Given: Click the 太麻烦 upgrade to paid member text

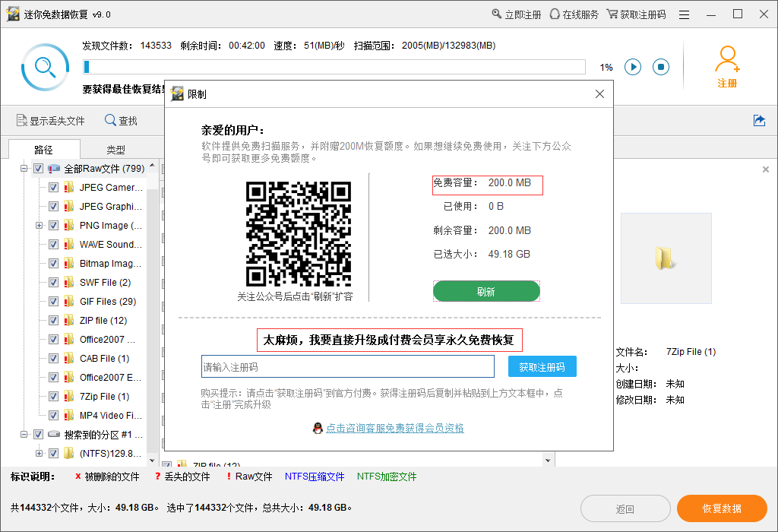Looking at the screenshot, I should pos(388,340).
